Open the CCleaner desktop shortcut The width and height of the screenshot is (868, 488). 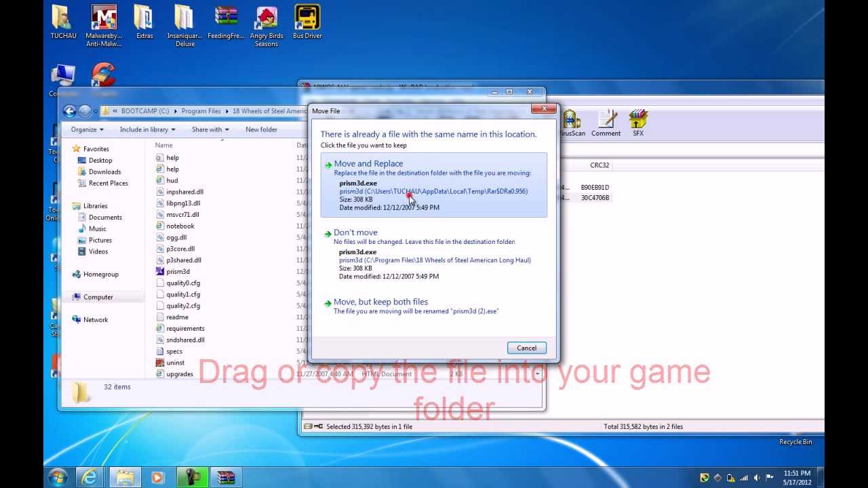(103, 76)
